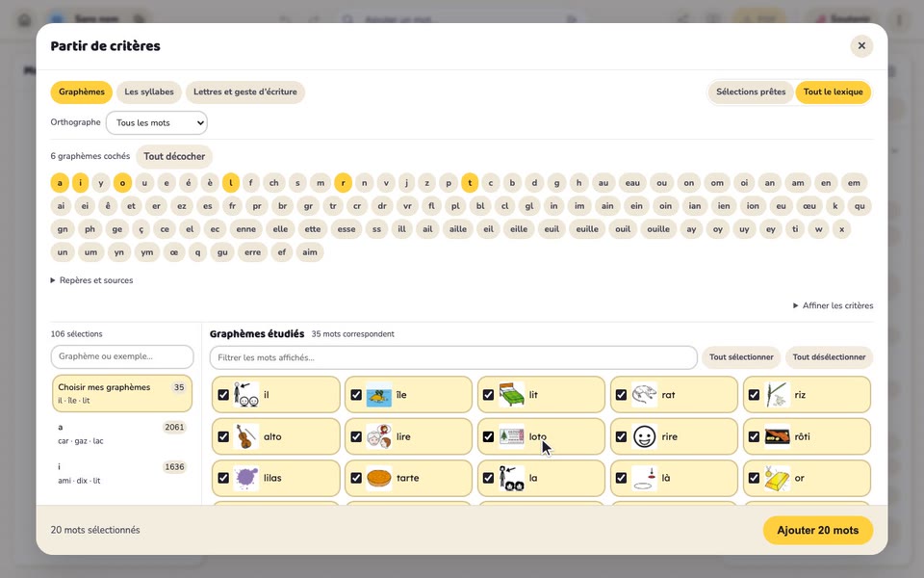Click Ajouter 20 mots button

click(818, 530)
